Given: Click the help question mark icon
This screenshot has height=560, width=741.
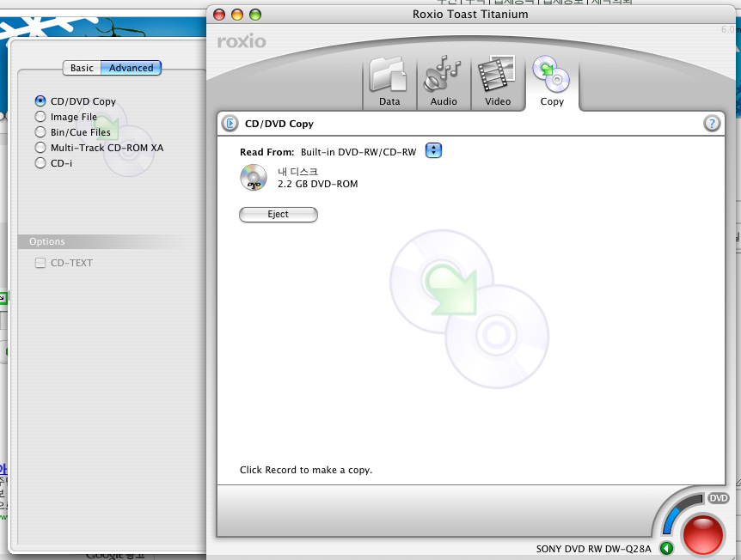Looking at the screenshot, I should coord(712,124).
